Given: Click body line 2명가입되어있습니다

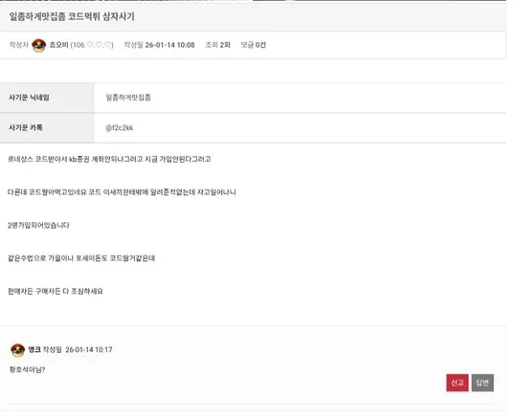Looking at the screenshot, I should point(38,226).
